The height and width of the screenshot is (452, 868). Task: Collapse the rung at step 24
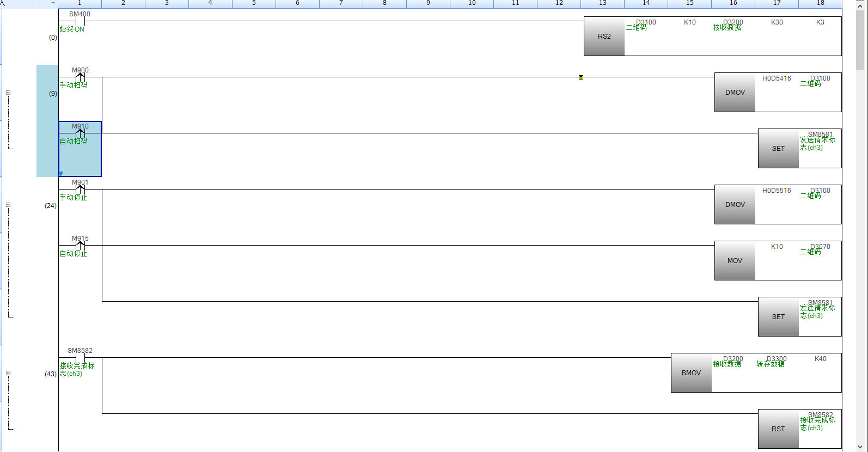(8, 205)
